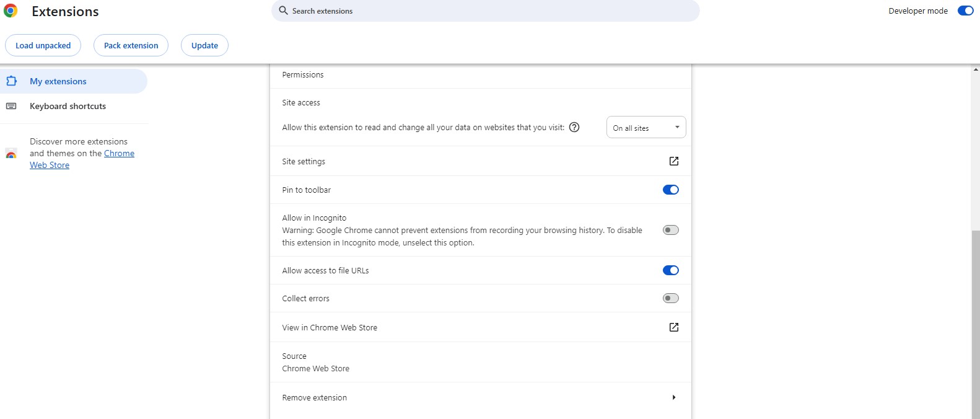The height and width of the screenshot is (419, 980).
Task: Click the Keyboard shortcuts keyboard icon
Action: tap(11, 106)
